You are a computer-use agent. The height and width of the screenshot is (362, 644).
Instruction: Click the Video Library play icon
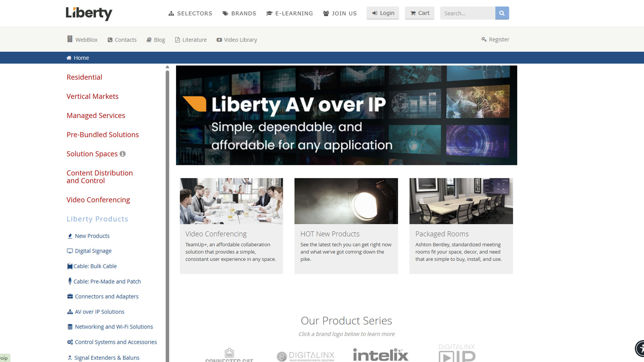[219, 40]
